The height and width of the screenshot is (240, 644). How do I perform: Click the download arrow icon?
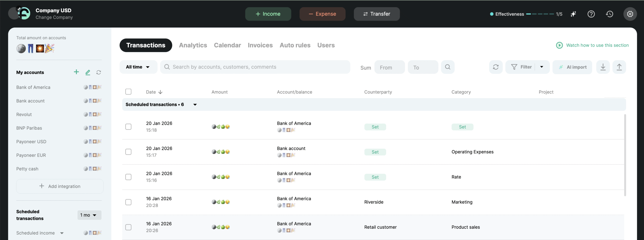click(x=603, y=67)
